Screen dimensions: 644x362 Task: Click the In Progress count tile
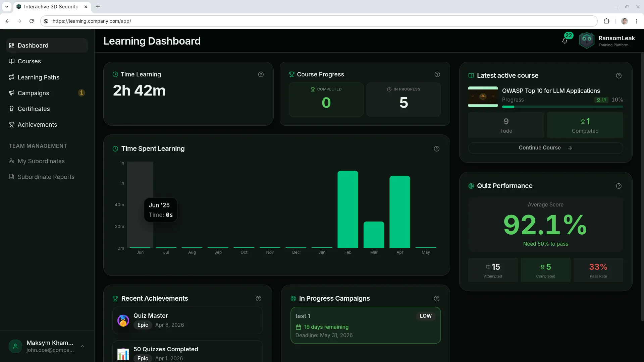pos(404,100)
